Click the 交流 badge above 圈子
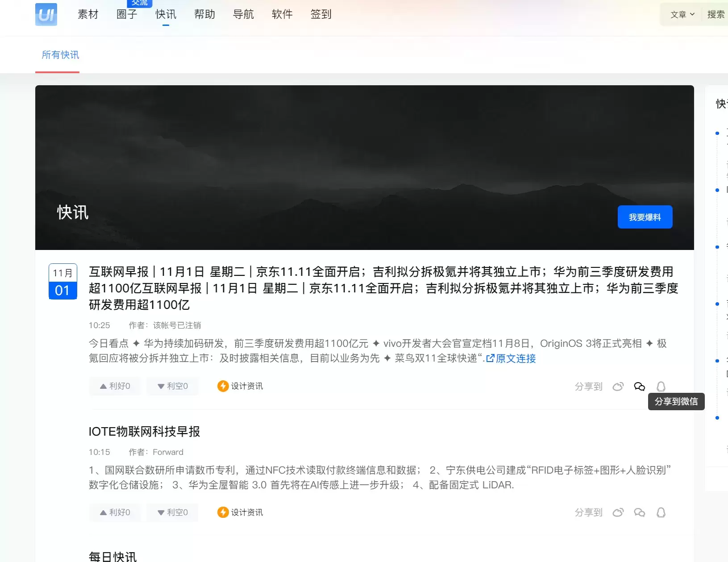The width and height of the screenshot is (728, 562). point(140,3)
